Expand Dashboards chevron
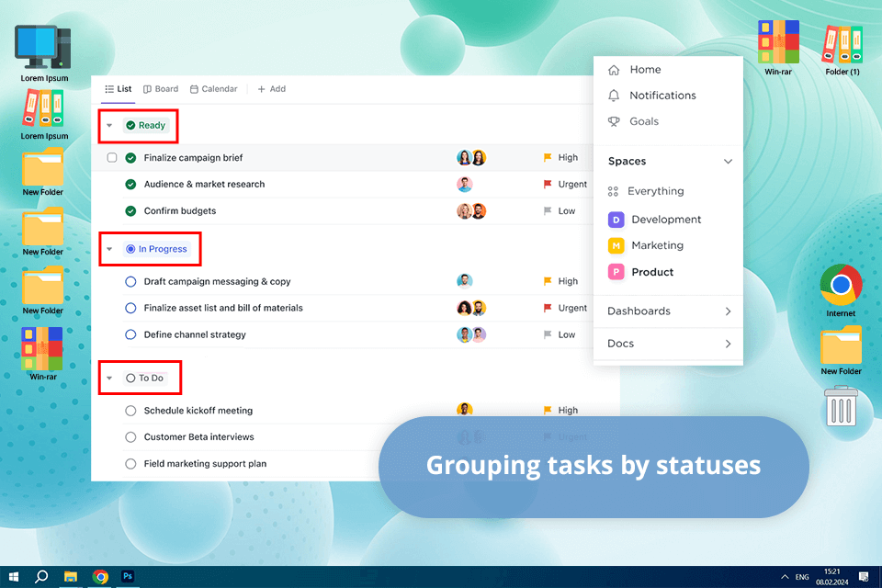Screen dimensions: 882x588 (728, 311)
